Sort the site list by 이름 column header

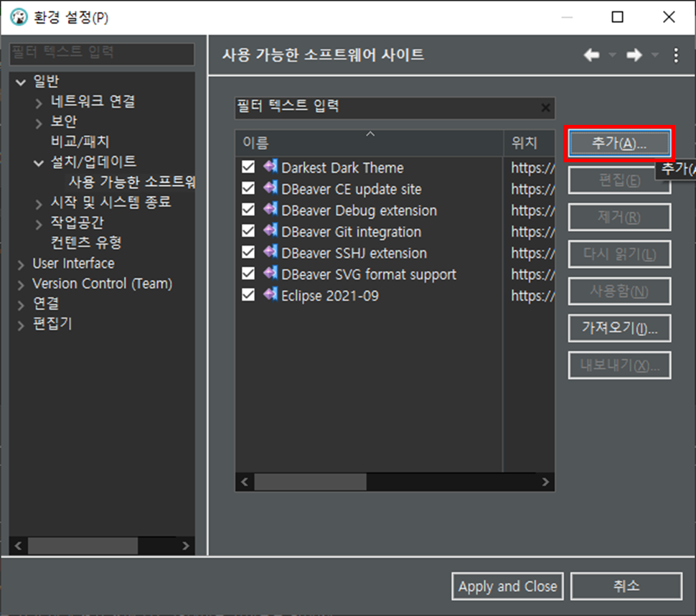pos(370,143)
